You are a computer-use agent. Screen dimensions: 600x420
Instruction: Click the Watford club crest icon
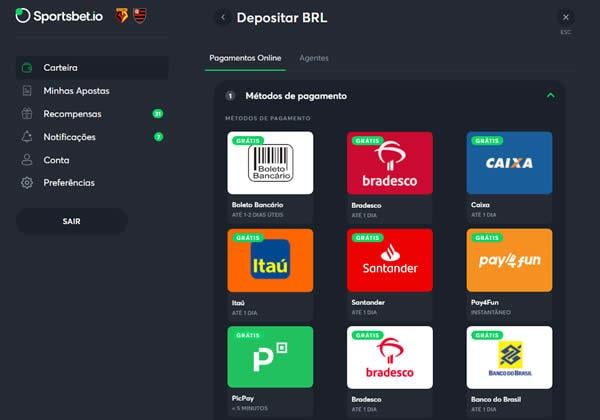click(122, 16)
